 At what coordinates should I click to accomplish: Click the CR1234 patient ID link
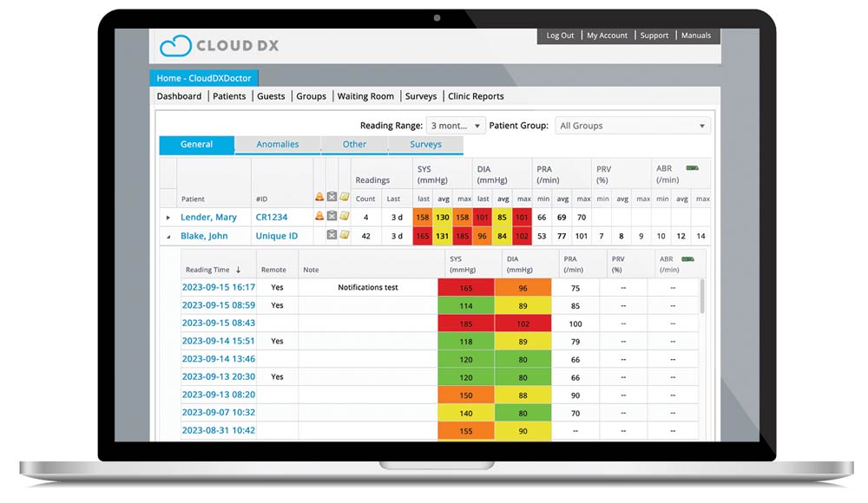(271, 218)
